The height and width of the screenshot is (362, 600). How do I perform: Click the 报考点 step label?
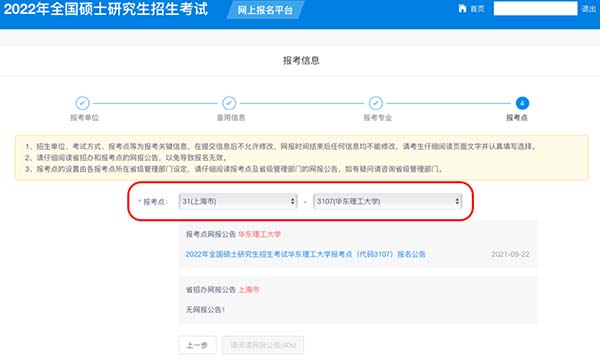pyautogui.click(x=517, y=118)
